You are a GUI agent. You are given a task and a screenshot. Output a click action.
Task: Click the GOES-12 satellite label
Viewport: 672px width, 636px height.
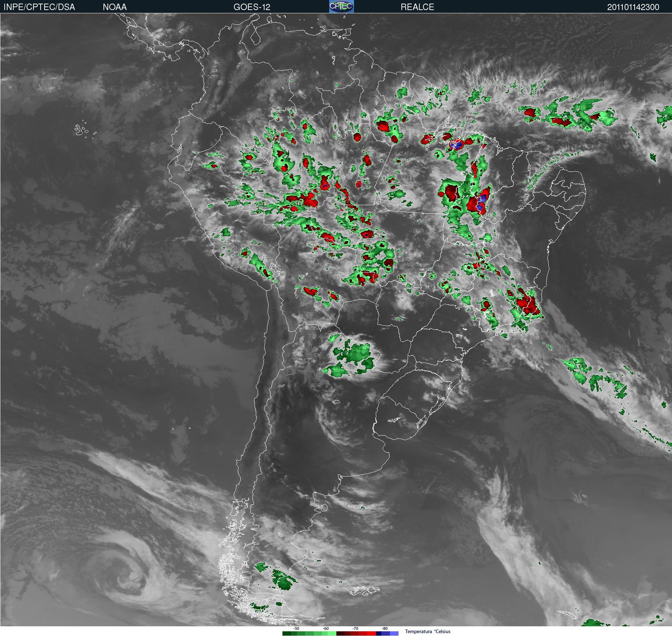click(252, 7)
